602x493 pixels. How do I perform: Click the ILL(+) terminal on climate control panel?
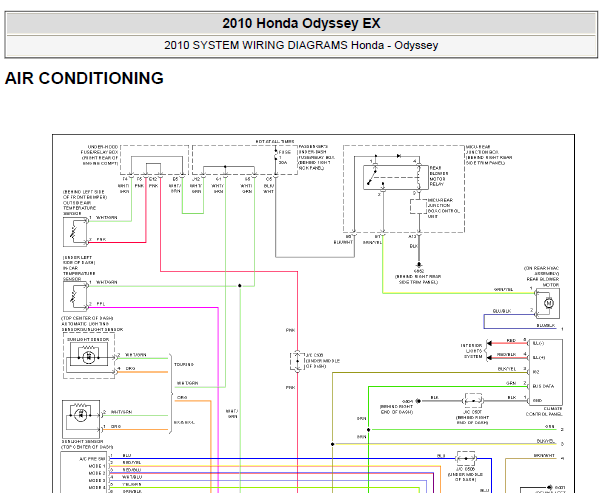(x=539, y=357)
